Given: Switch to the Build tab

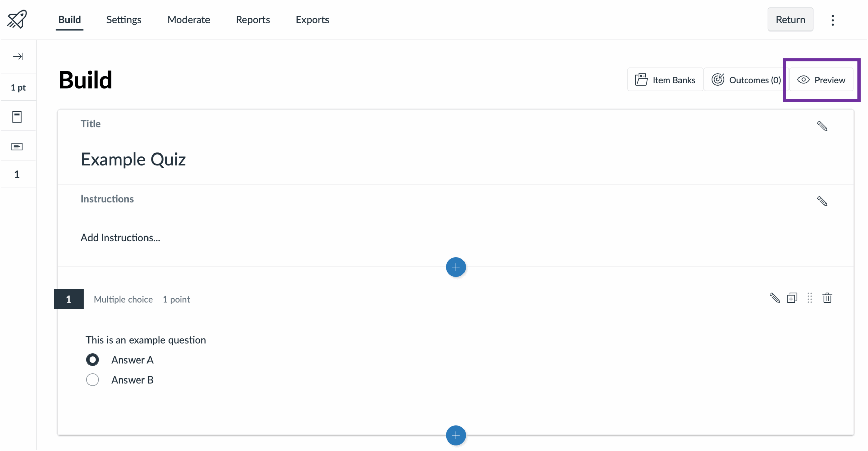Looking at the screenshot, I should (x=70, y=20).
